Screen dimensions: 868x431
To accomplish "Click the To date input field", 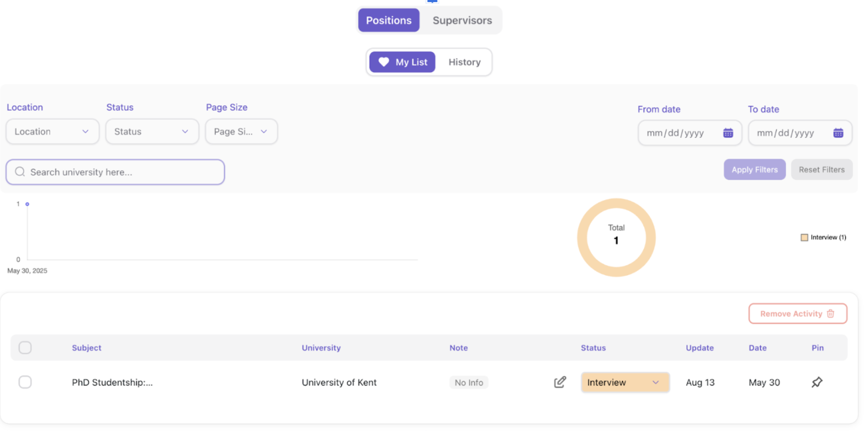I will pyautogui.click(x=800, y=133).
